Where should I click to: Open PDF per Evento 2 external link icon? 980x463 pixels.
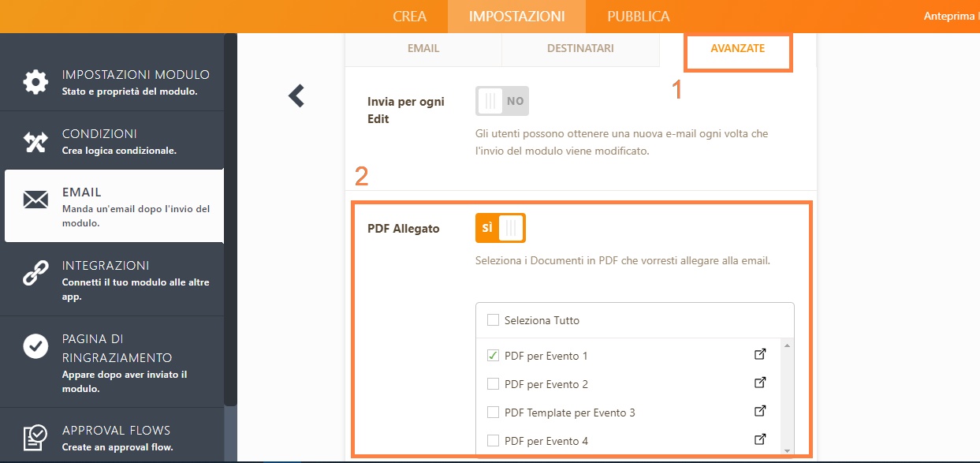pos(760,383)
